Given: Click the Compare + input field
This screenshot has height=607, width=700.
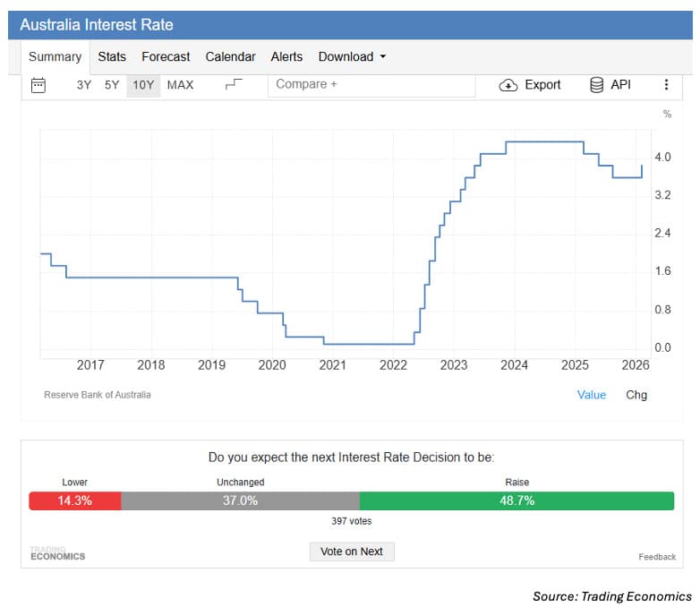Looking at the screenshot, I should point(371,84).
